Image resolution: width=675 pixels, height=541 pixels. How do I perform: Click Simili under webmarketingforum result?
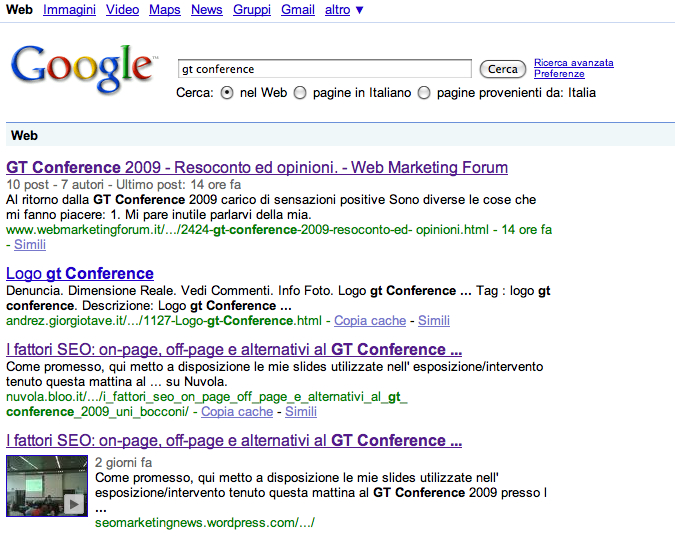30,244
